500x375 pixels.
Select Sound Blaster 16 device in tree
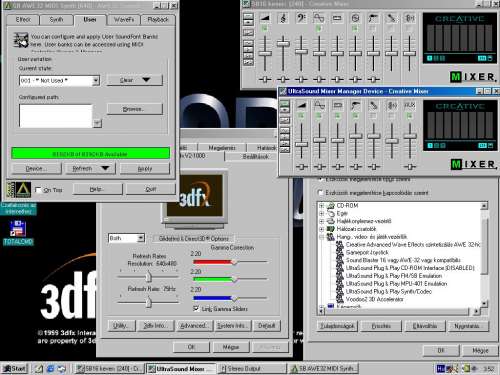403,260
